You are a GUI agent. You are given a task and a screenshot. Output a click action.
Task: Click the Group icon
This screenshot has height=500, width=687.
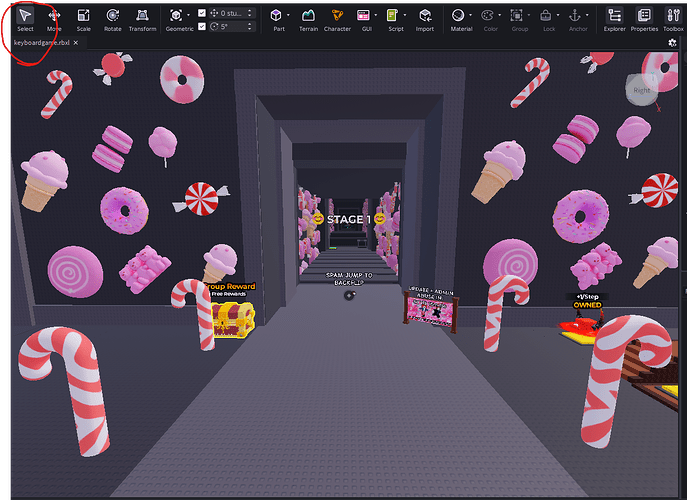pos(517,15)
